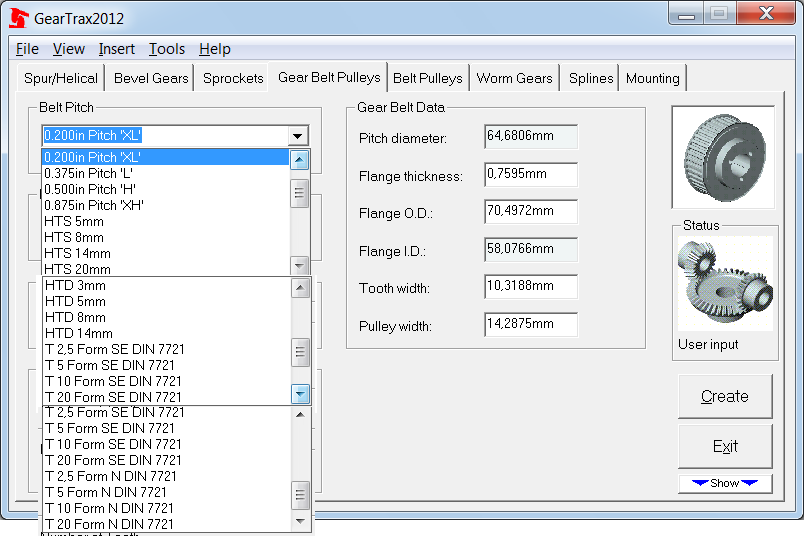Screen dimensions: 806x560
Task: Switch to the Belt Pulleys tab
Action: click(x=428, y=78)
